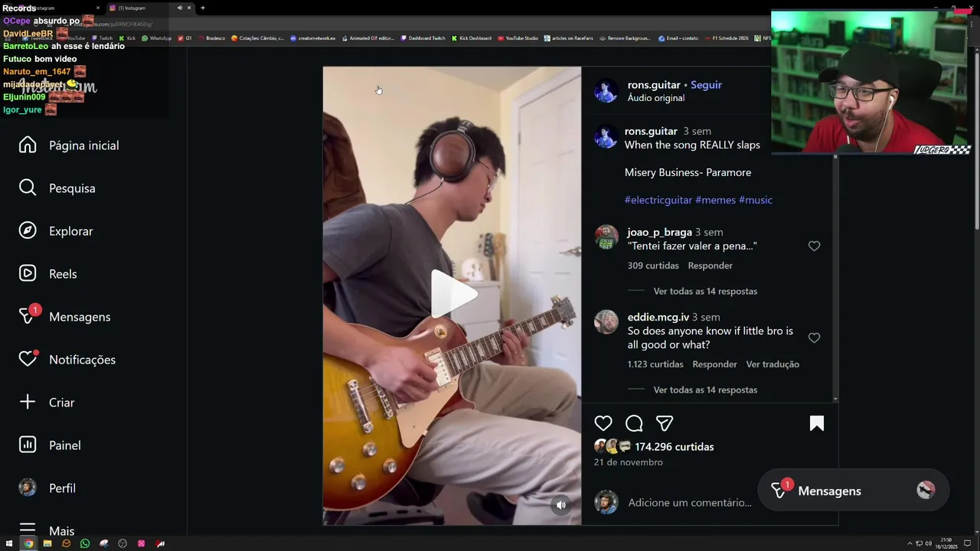Toggle video sound speaker button
This screenshot has width=980, height=551.
pyautogui.click(x=561, y=505)
